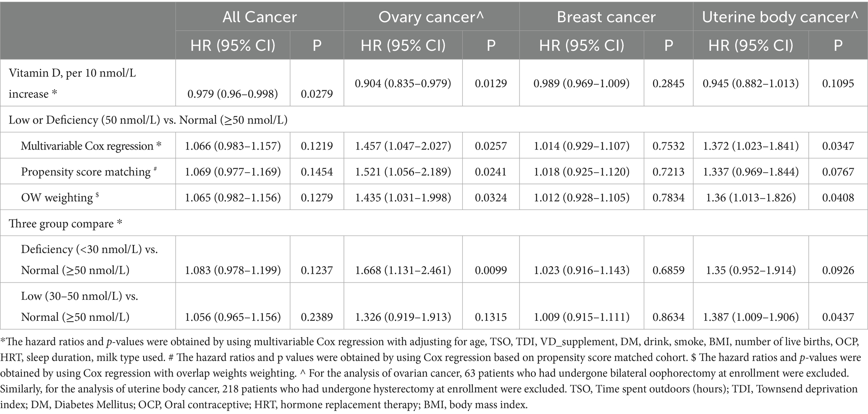Click the Three group compare section row
Screen dimensions: 868x414
click(x=66, y=223)
